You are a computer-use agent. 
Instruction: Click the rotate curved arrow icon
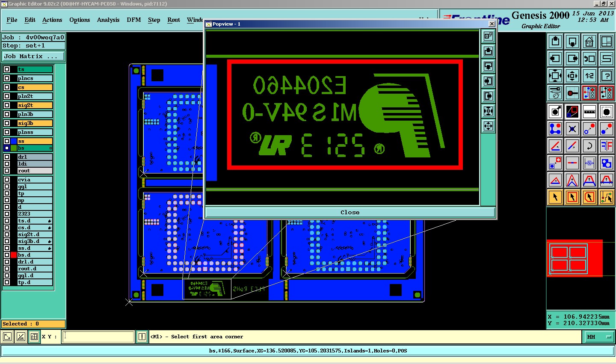tap(589, 146)
